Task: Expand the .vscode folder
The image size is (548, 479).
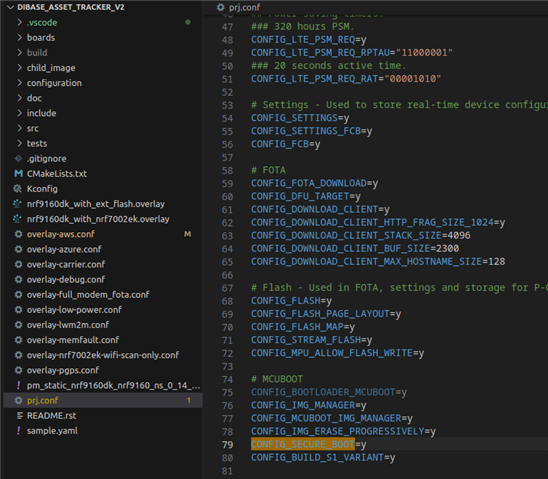Action: [x=20, y=22]
